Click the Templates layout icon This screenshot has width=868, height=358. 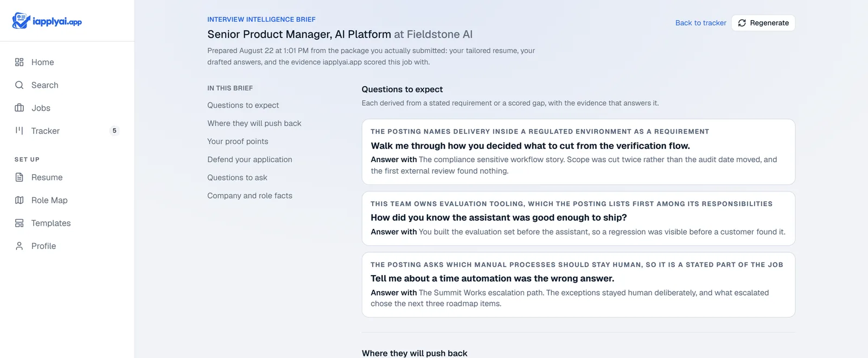coord(20,223)
